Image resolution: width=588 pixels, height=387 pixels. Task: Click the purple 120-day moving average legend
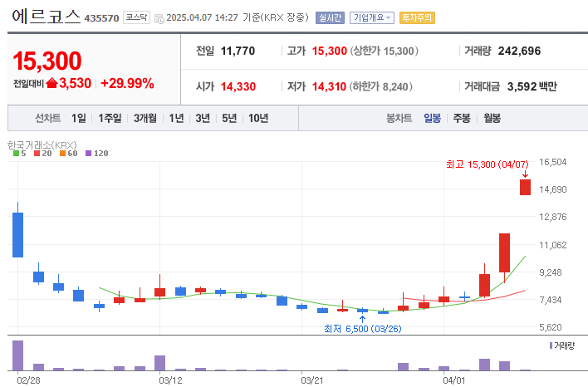pos(96,154)
